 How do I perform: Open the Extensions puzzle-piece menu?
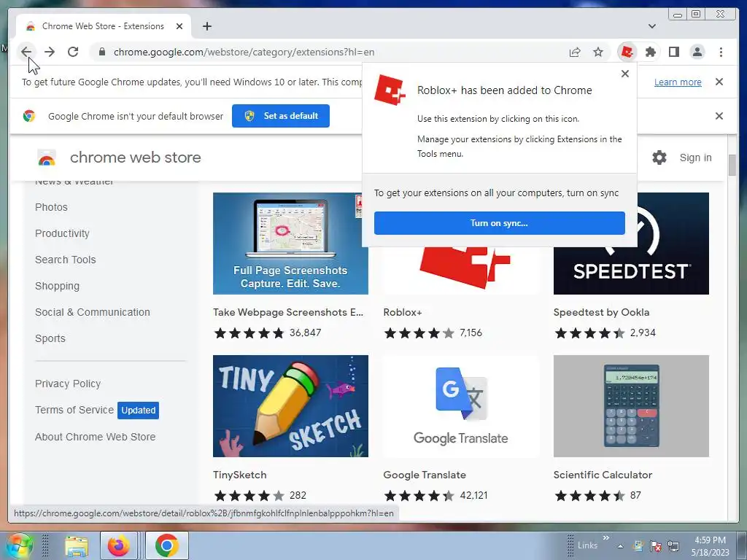click(651, 52)
